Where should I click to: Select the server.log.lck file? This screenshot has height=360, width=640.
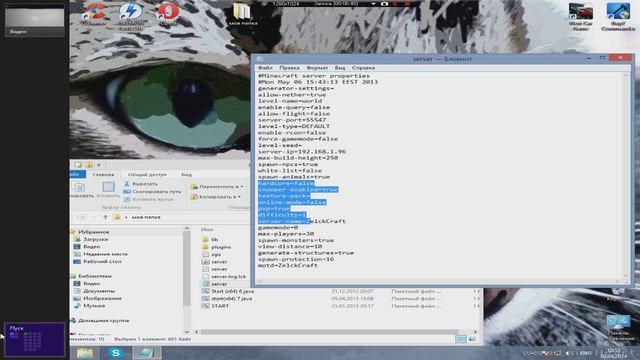click(x=228, y=276)
